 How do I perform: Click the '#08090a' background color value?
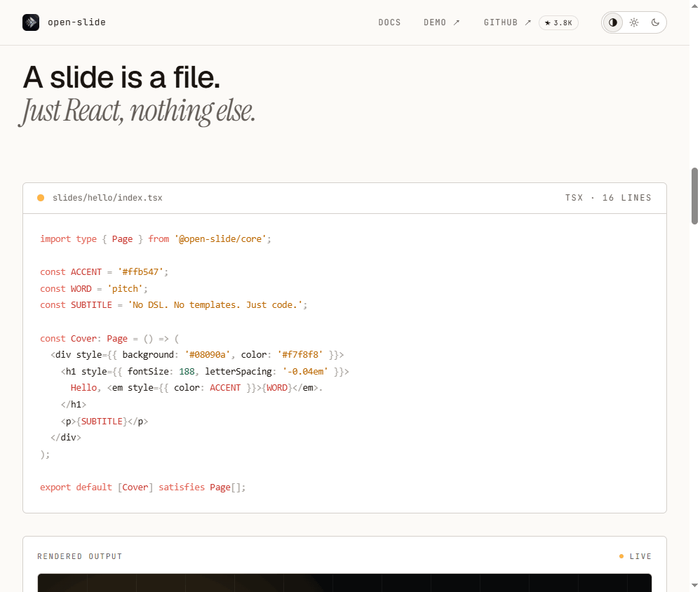[x=207, y=354]
